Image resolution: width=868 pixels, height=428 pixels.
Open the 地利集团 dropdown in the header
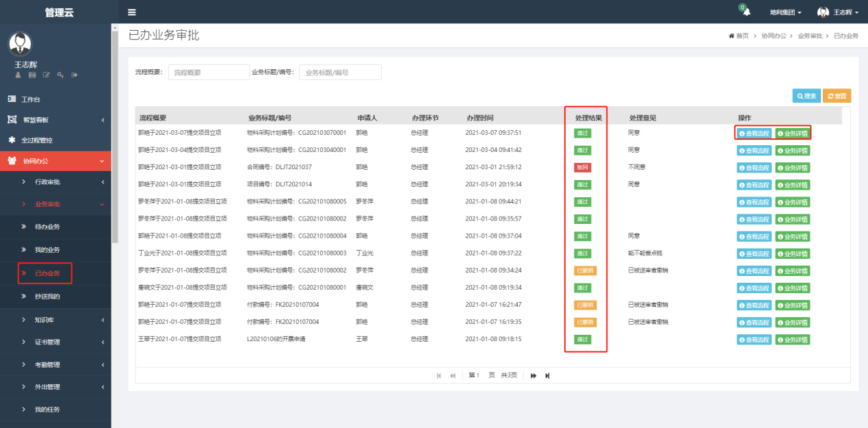[785, 12]
